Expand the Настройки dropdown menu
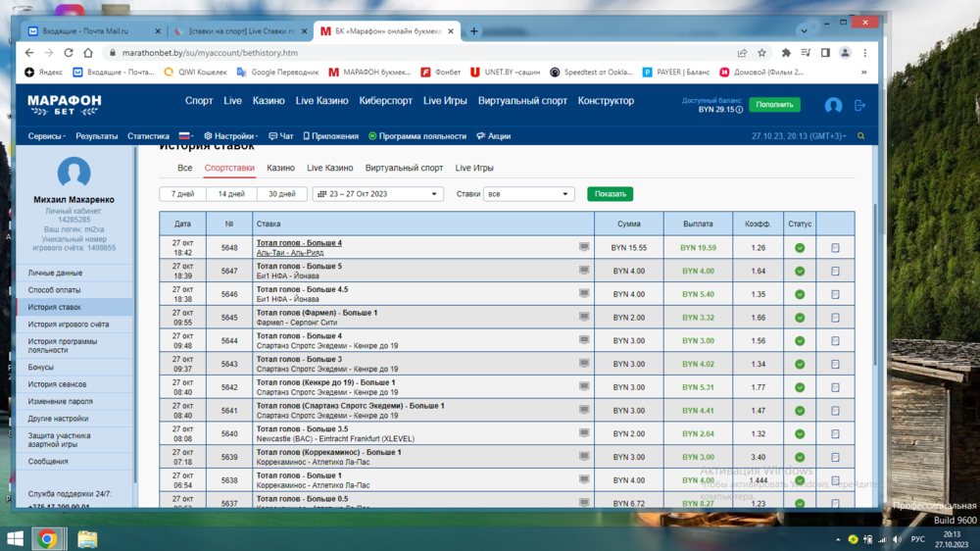Image resolution: width=980 pixels, height=551 pixels. tap(230, 136)
